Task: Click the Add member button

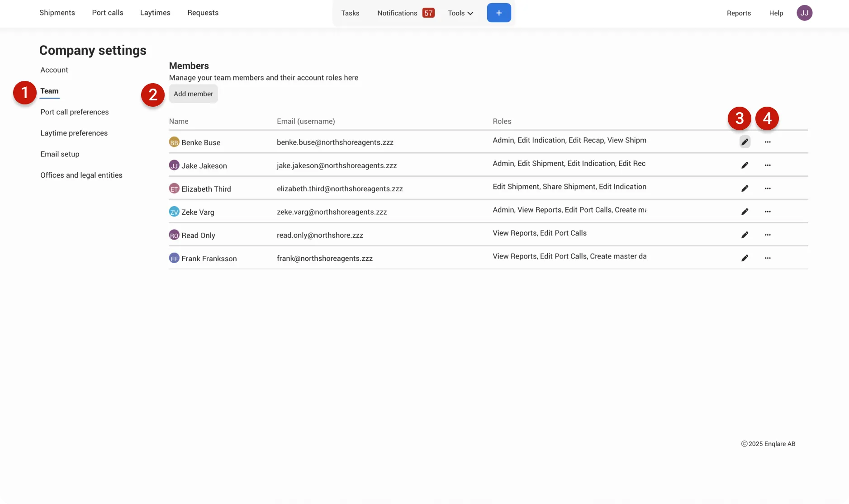Action: 193,94
